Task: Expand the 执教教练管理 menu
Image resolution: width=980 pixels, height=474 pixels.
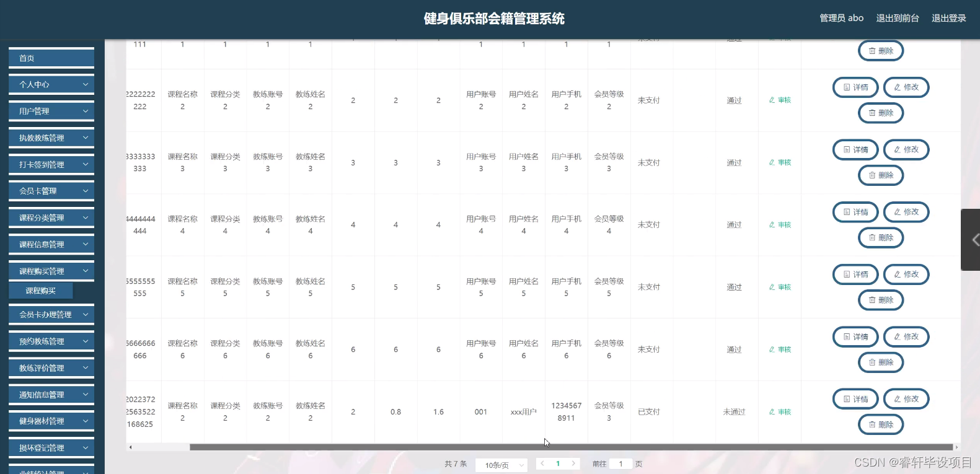Action: 51,138
